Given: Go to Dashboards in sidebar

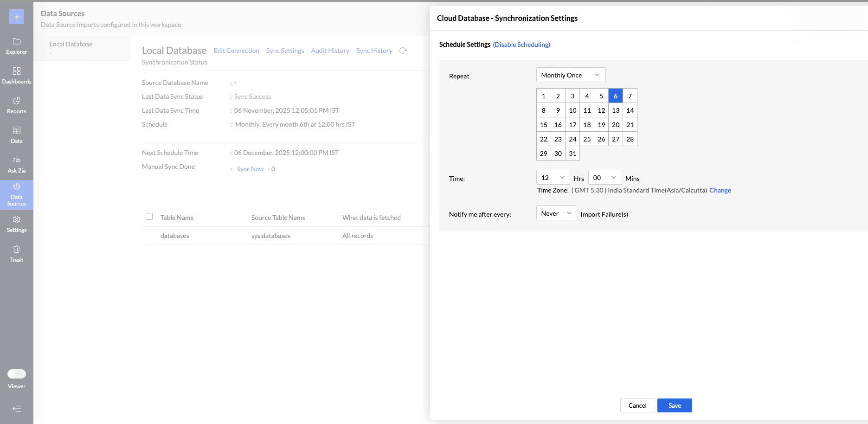Looking at the screenshot, I should 17,76.
